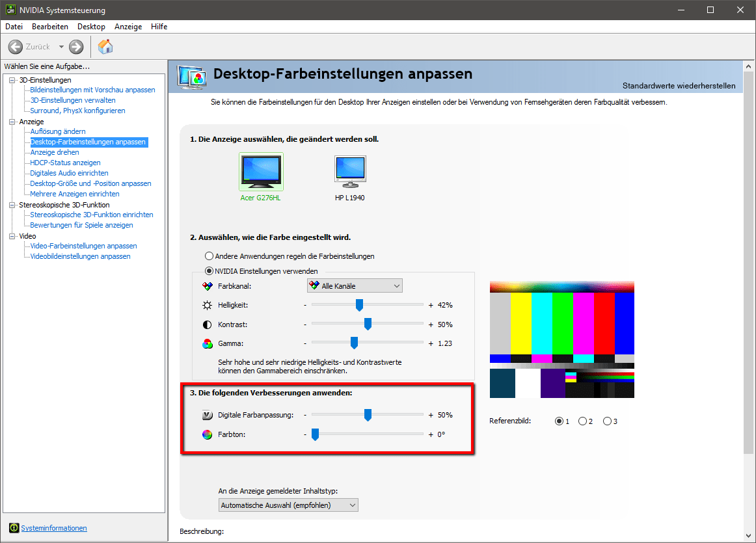This screenshot has height=543, width=756.
Task: Click the Kontrast half-circle icon
Action: 208,324
